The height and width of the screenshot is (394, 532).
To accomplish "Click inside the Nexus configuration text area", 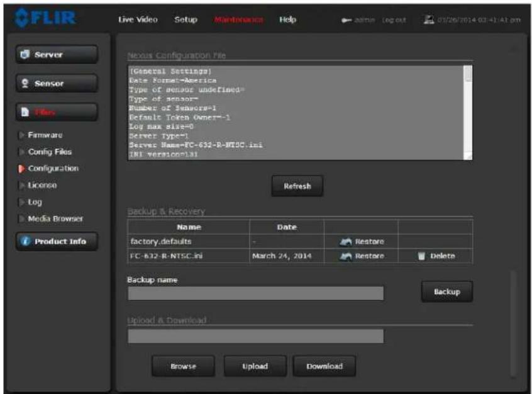I will [296, 113].
